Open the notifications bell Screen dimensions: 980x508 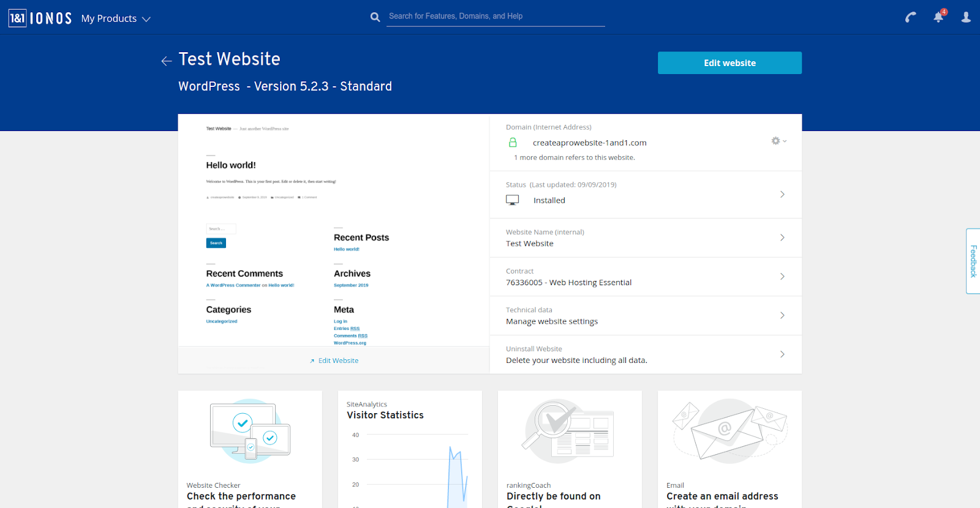pos(939,17)
